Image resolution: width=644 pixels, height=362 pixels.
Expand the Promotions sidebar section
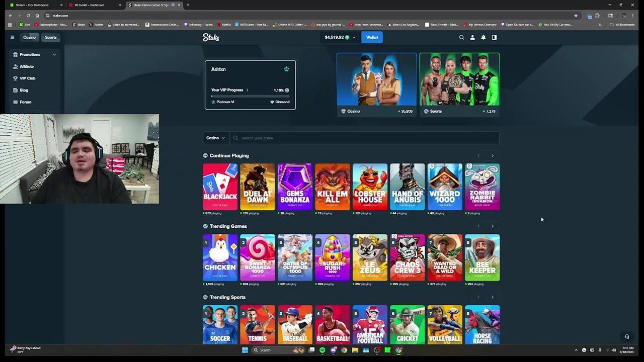(54, 54)
